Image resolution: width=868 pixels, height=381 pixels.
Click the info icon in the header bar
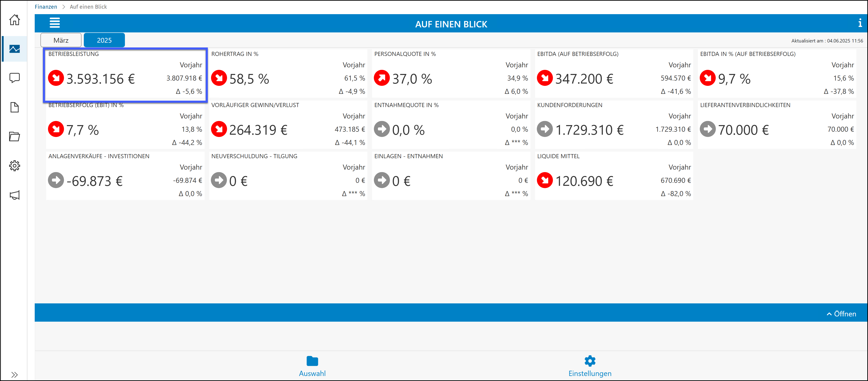click(860, 23)
